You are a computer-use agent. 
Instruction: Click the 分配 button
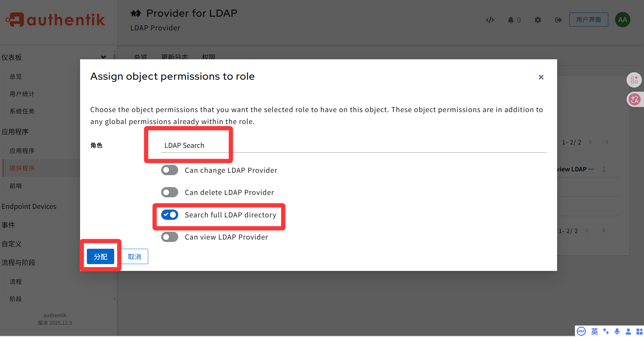101,256
